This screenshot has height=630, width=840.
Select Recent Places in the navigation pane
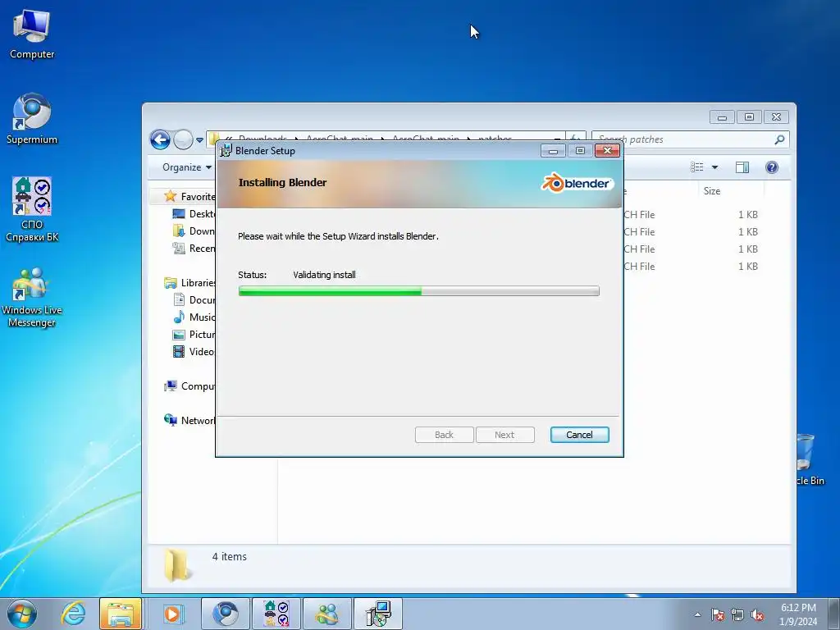tap(194, 249)
